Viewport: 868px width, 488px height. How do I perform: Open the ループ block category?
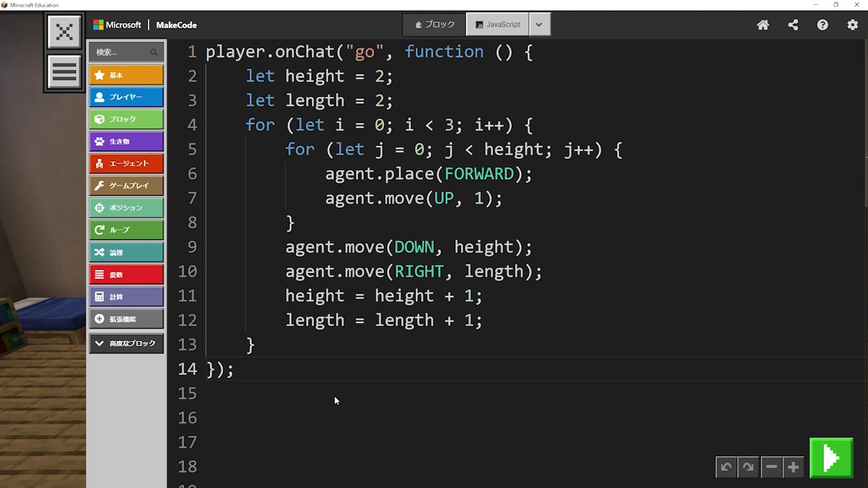point(126,230)
